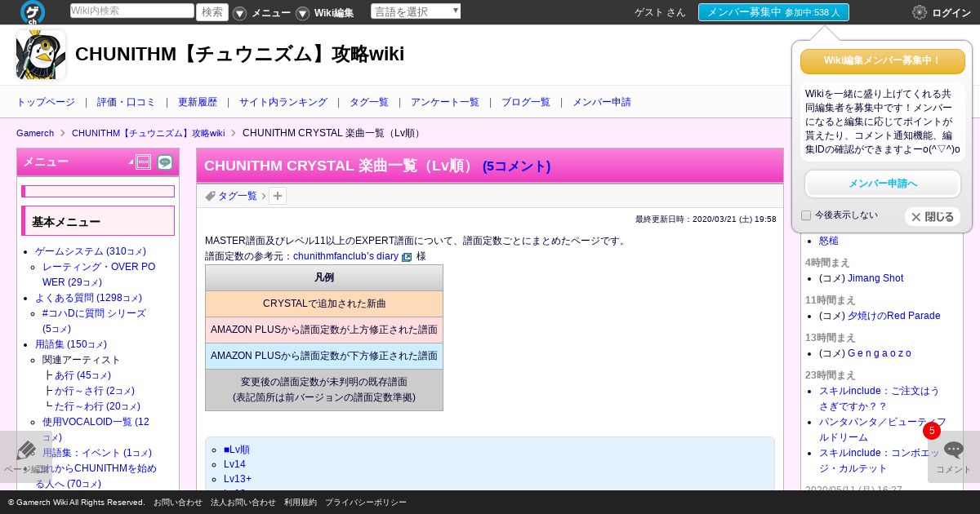Jump to ■Lv順 in contents box

tap(237, 450)
